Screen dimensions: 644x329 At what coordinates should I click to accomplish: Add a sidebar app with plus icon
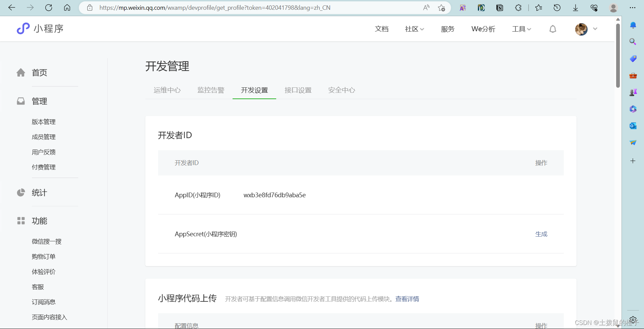(633, 161)
